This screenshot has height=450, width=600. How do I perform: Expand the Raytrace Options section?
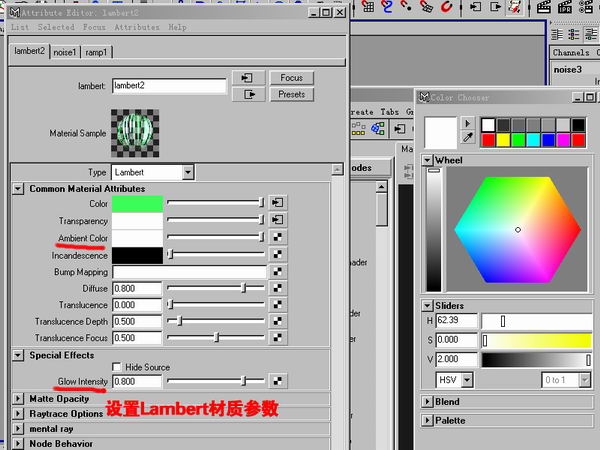(18, 414)
